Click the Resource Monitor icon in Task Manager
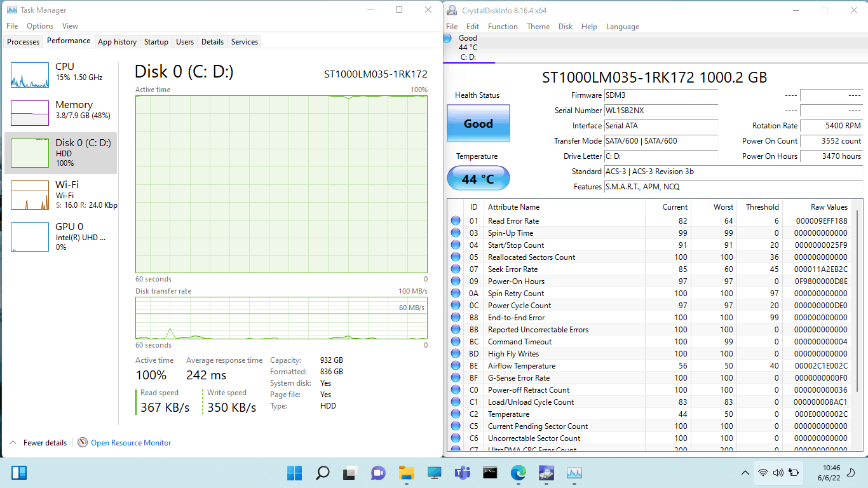This screenshot has height=488, width=868. [x=83, y=442]
